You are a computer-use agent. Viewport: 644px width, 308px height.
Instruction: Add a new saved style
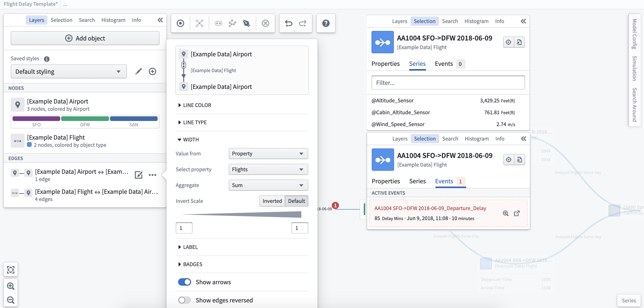[x=153, y=71]
